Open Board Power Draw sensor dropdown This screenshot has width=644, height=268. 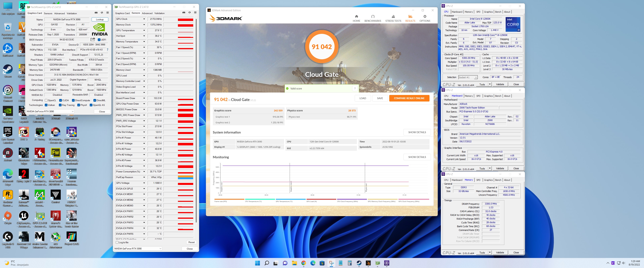(x=144, y=98)
